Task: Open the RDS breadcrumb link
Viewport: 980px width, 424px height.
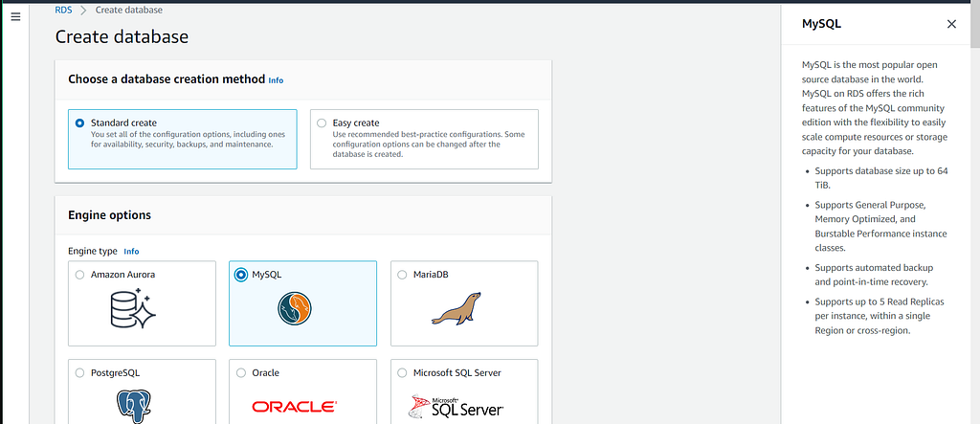Action: point(64,10)
